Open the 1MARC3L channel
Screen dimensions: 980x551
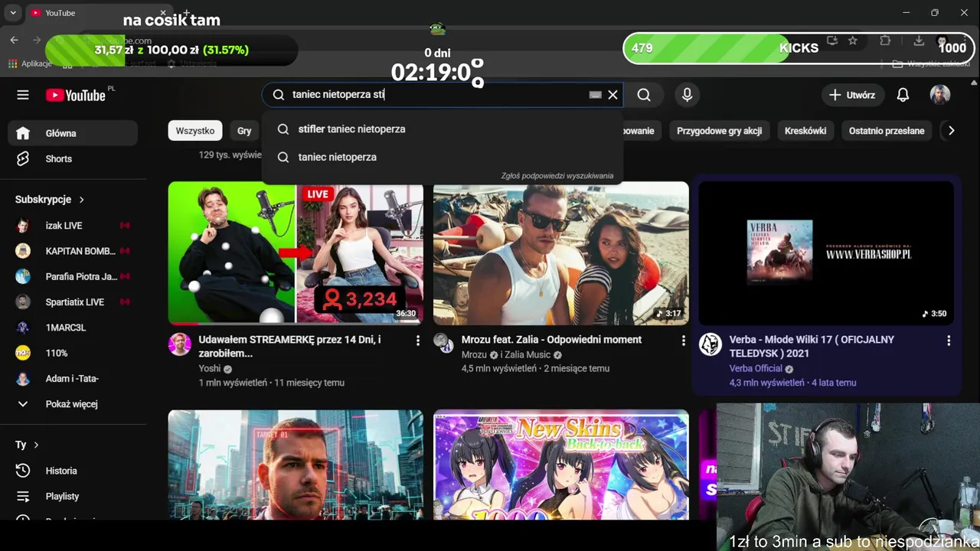coord(73,328)
